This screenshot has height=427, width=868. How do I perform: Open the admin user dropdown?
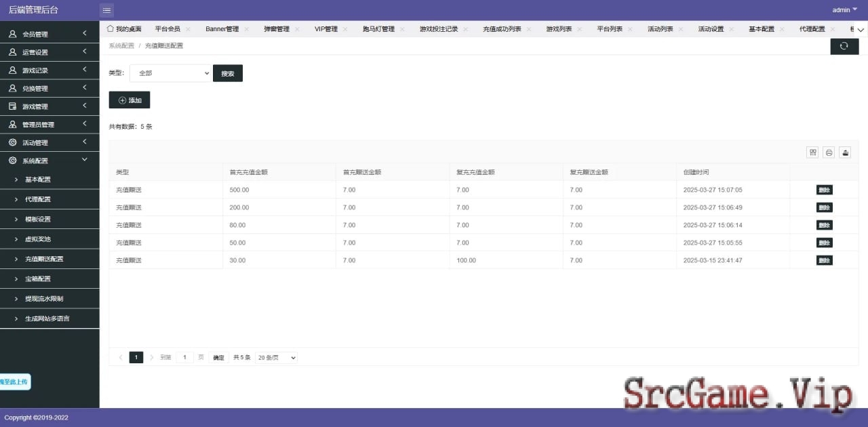[x=845, y=9]
